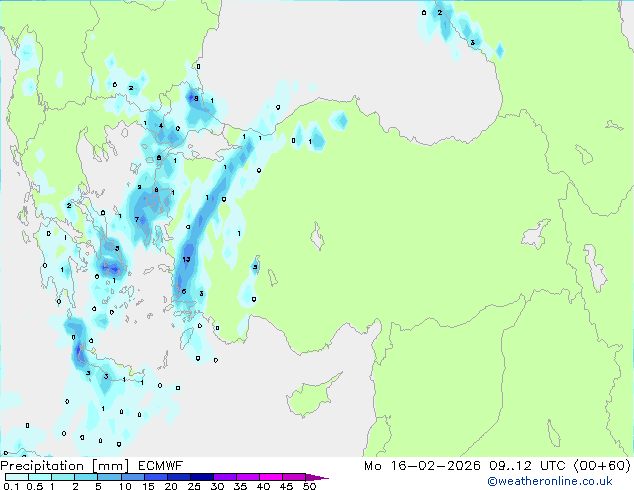Click the "Mo" weekday text

click(372, 466)
